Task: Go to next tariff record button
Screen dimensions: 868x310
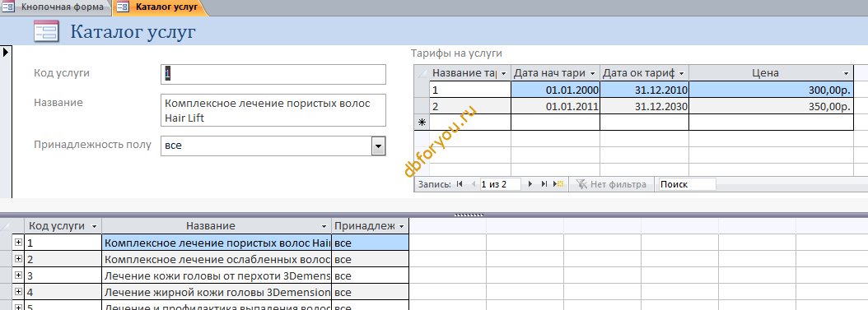Action: coord(530,184)
